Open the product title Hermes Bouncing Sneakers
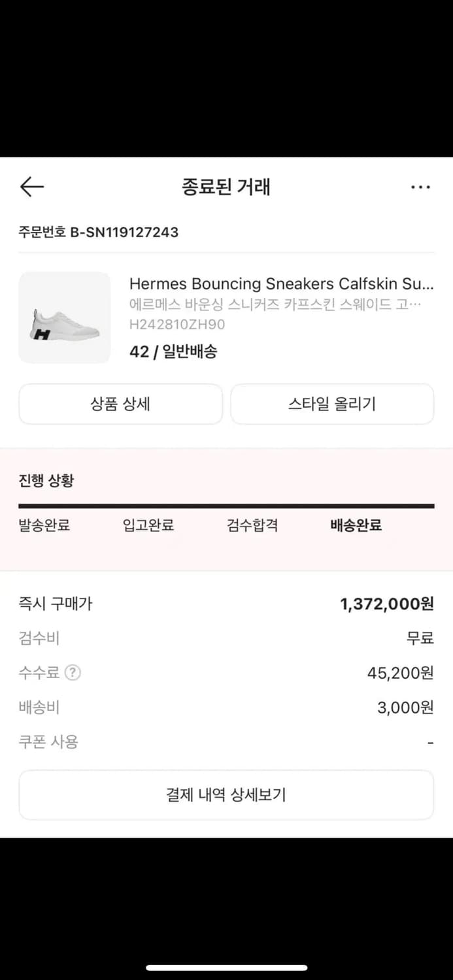Viewport: 453px width, 980px height. pyautogui.click(x=281, y=284)
